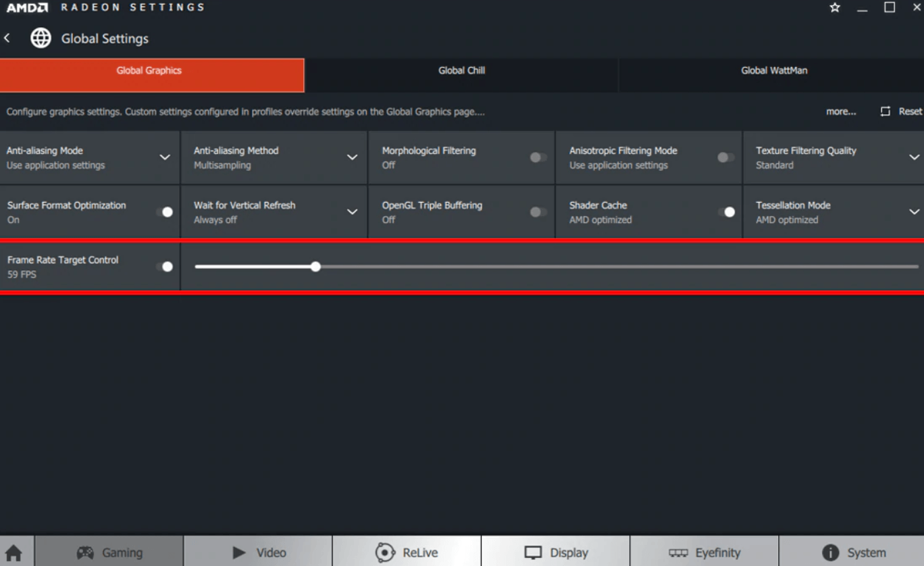
Task: Switch to the Global Chill tab
Action: coord(461,75)
